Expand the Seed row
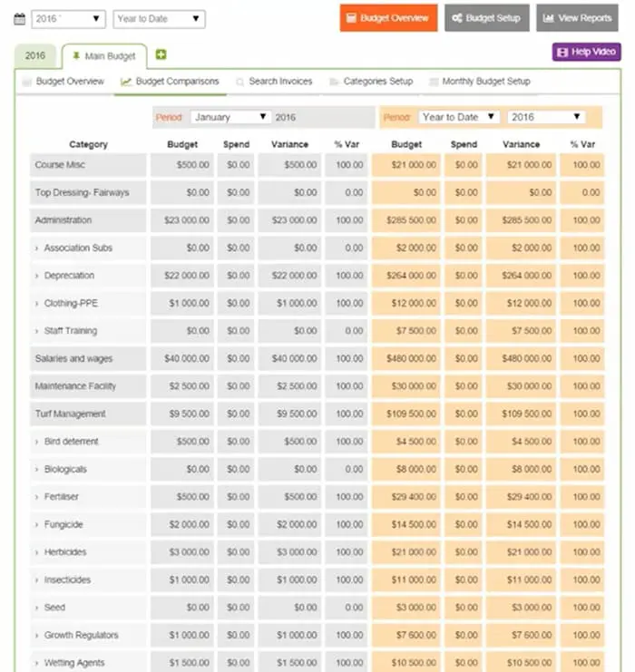Screen dimensions: 635x672 pos(37,608)
